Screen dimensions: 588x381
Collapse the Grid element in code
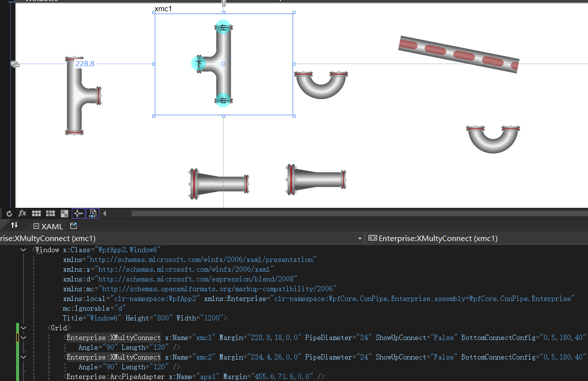[23, 328]
